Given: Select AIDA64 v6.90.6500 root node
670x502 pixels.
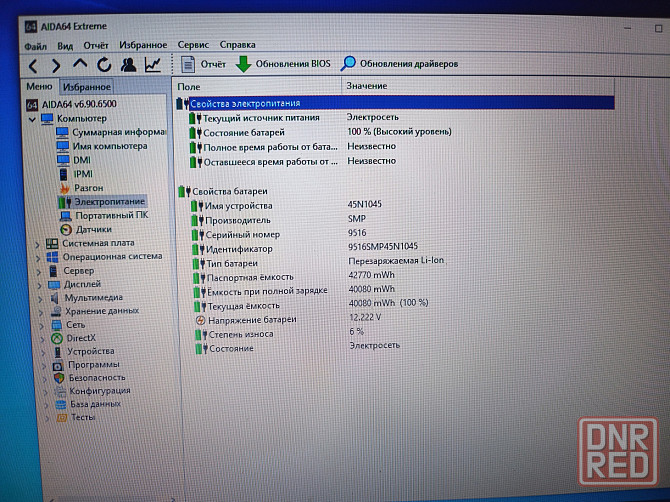Looking at the screenshot, I should pos(71,104).
